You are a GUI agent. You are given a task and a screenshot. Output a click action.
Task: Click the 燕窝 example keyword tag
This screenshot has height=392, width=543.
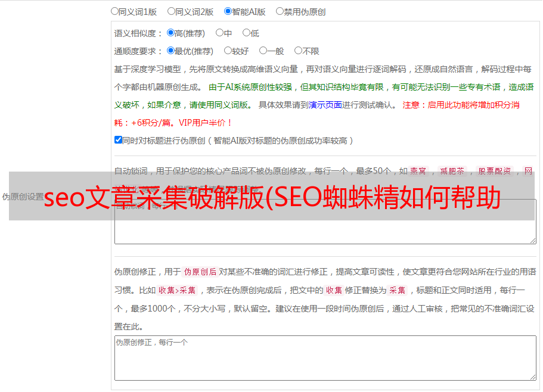418,171
